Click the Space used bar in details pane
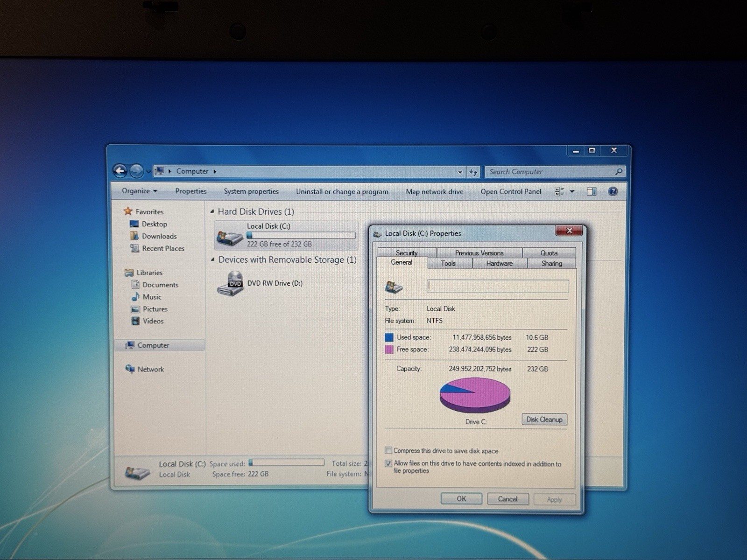This screenshot has width=747, height=560. (287, 462)
